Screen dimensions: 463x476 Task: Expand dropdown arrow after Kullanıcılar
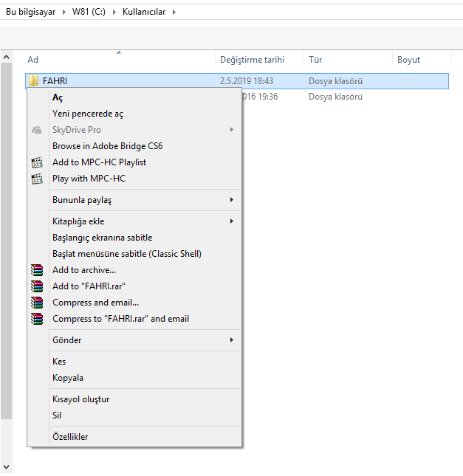click(174, 12)
